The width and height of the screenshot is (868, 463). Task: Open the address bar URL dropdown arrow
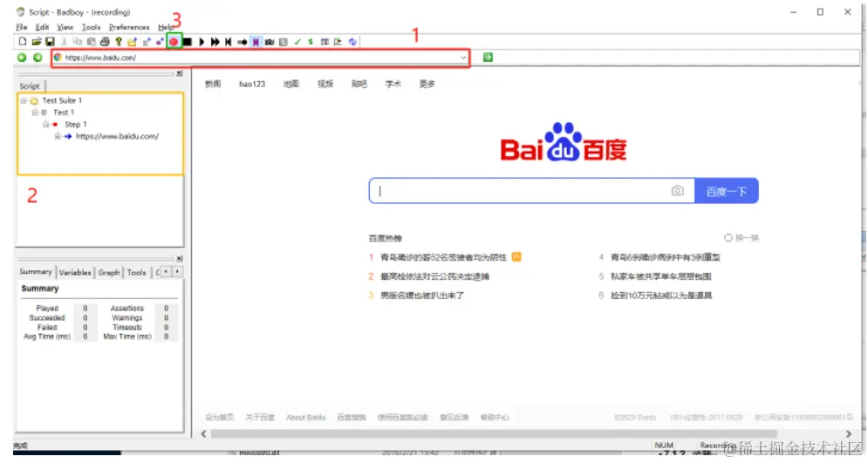(463, 58)
